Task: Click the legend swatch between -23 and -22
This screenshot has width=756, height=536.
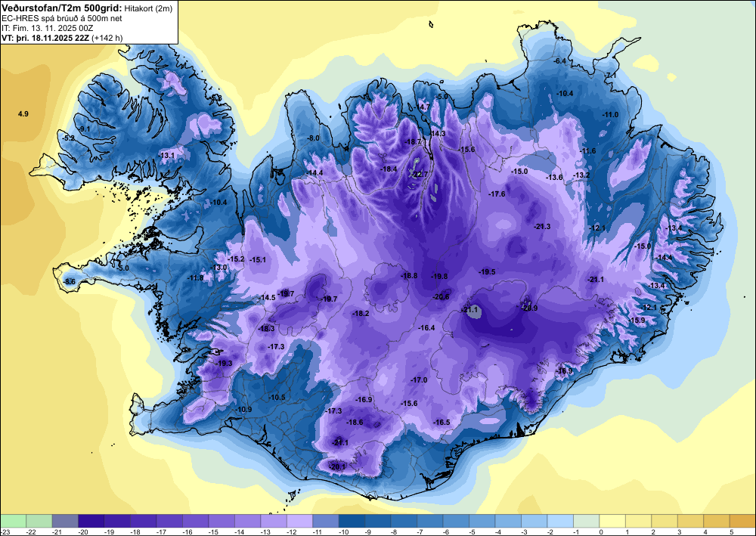Action: (x=13, y=521)
